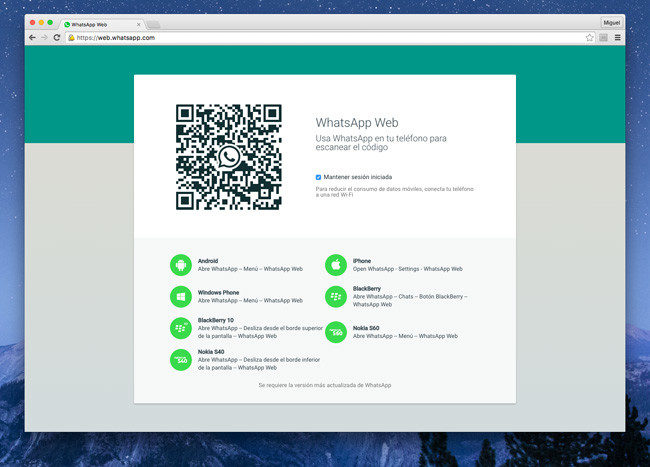Screen dimensions: 650x467
Task: Click the Windows Phone logo icon
Action: (x=181, y=297)
